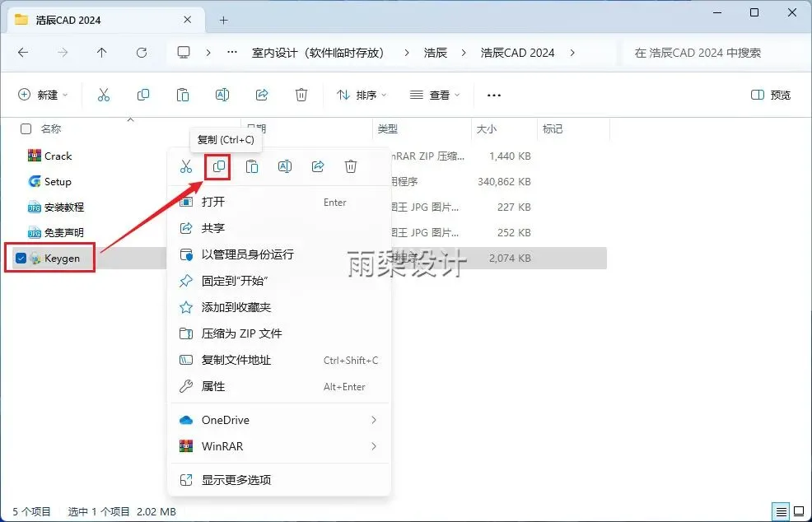Screen dimensions: 812x522
Task: Select 复制文件地址 menu entry
Action: pyautogui.click(x=280, y=360)
